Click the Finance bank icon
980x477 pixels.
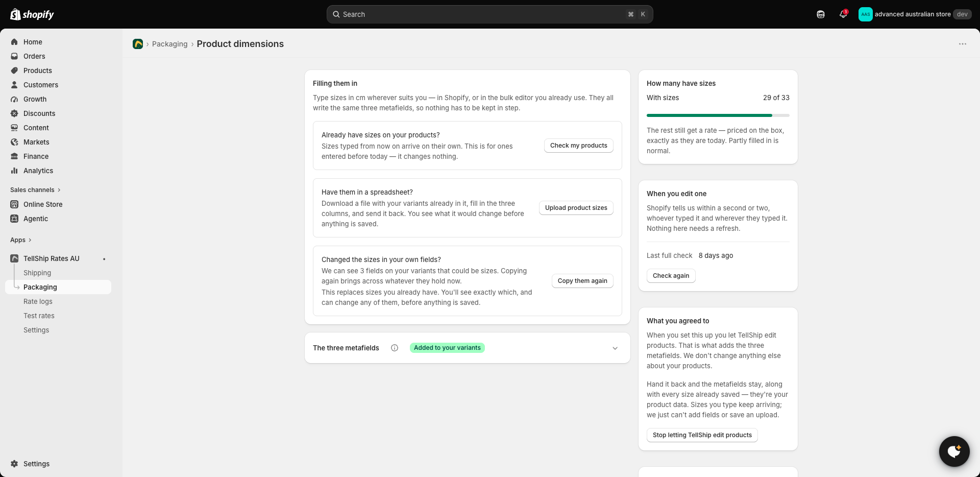tap(14, 156)
